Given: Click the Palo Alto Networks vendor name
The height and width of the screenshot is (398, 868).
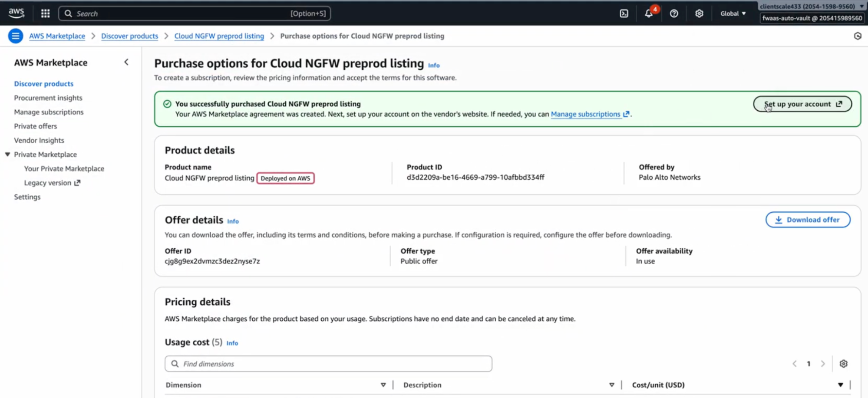Looking at the screenshot, I should click(x=670, y=178).
